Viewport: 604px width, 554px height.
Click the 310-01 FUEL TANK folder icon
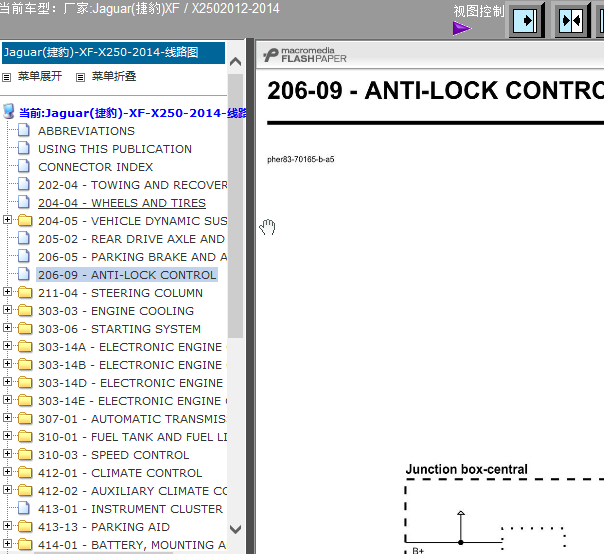pos(25,436)
